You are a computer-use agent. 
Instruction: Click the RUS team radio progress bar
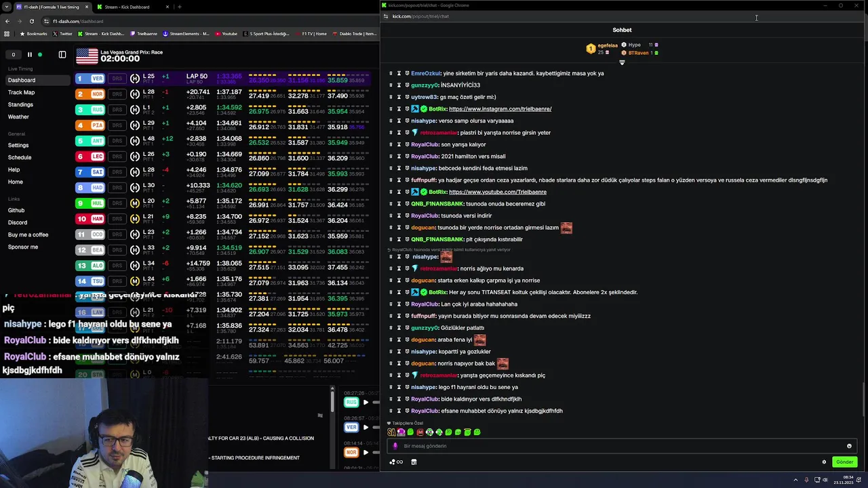click(376, 403)
